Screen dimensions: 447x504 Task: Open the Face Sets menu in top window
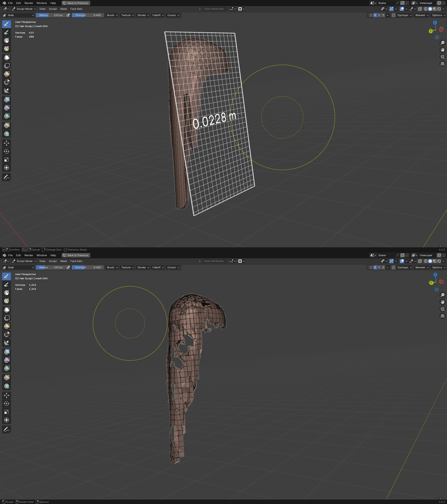pyautogui.click(x=76, y=9)
